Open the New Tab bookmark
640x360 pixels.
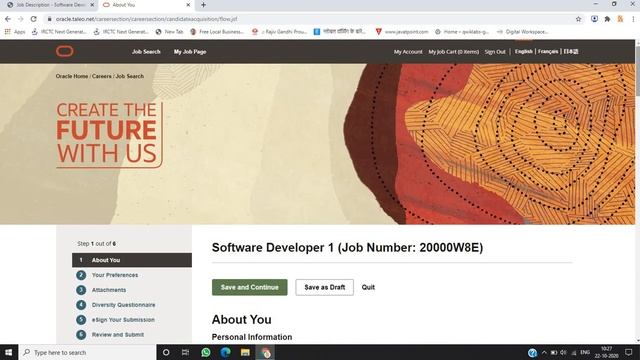point(169,31)
